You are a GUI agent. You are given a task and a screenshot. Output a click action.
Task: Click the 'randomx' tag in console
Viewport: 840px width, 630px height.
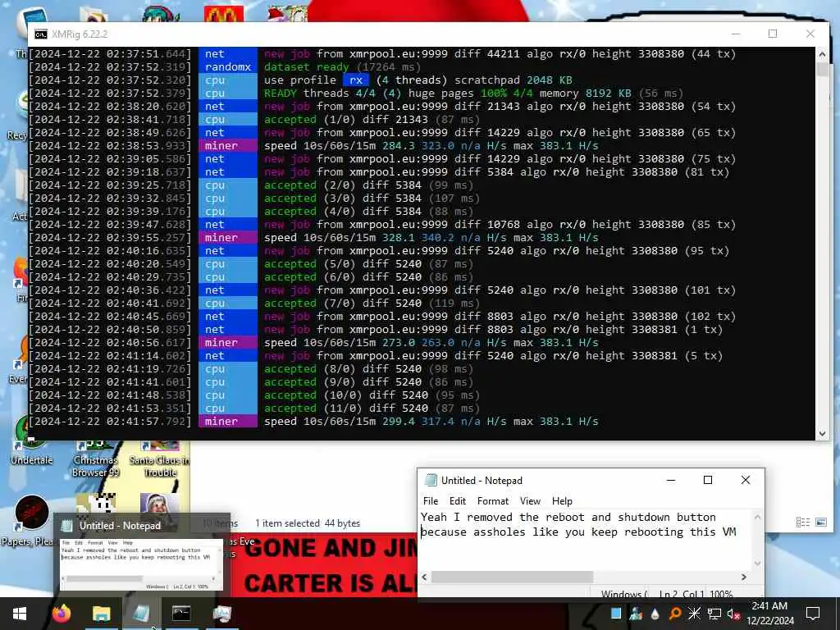(228, 67)
